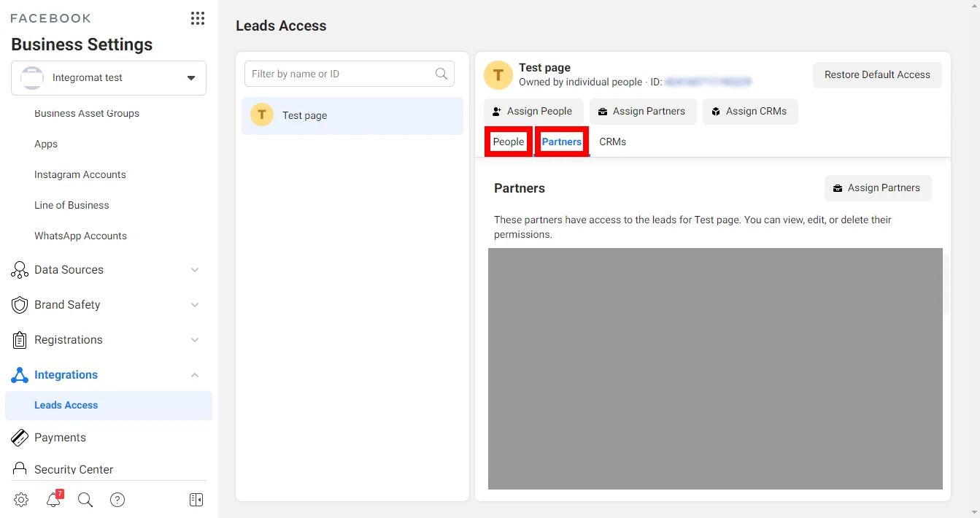Open Business Asset Groups
980x518 pixels.
coord(87,113)
